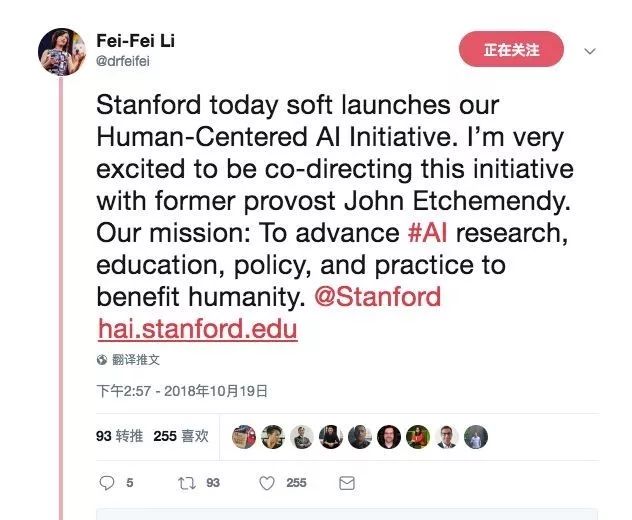632x520 pixels.
Task: Click the envelope direct message icon
Action: 347,483
